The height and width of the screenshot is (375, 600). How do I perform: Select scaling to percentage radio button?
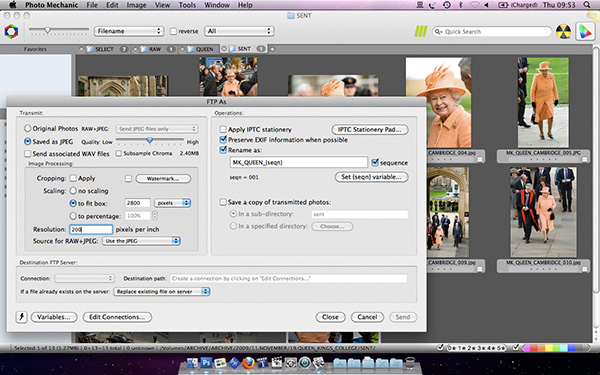coord(73,216)
